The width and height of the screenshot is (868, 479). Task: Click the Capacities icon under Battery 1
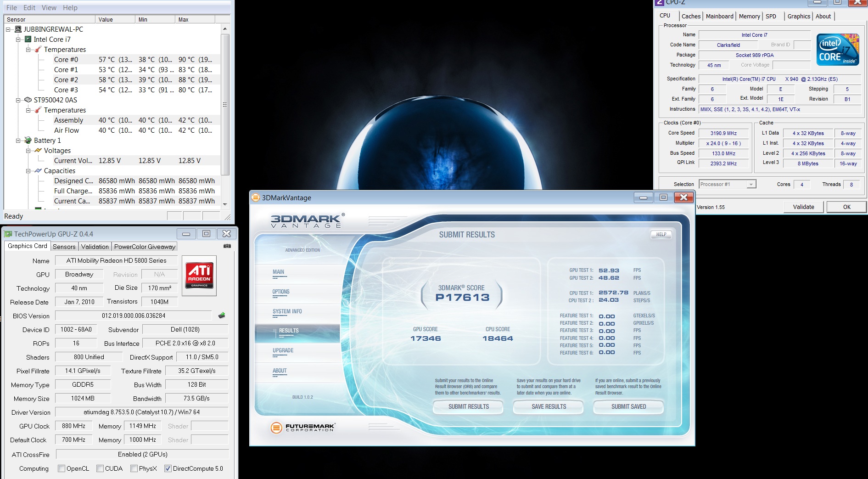pos(38,171)
